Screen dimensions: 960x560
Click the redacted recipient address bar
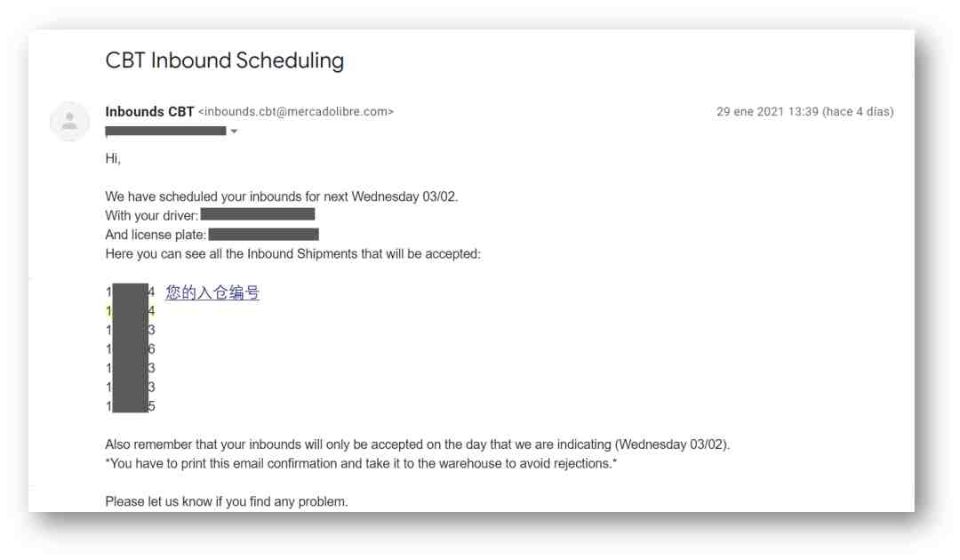(166, 131)
